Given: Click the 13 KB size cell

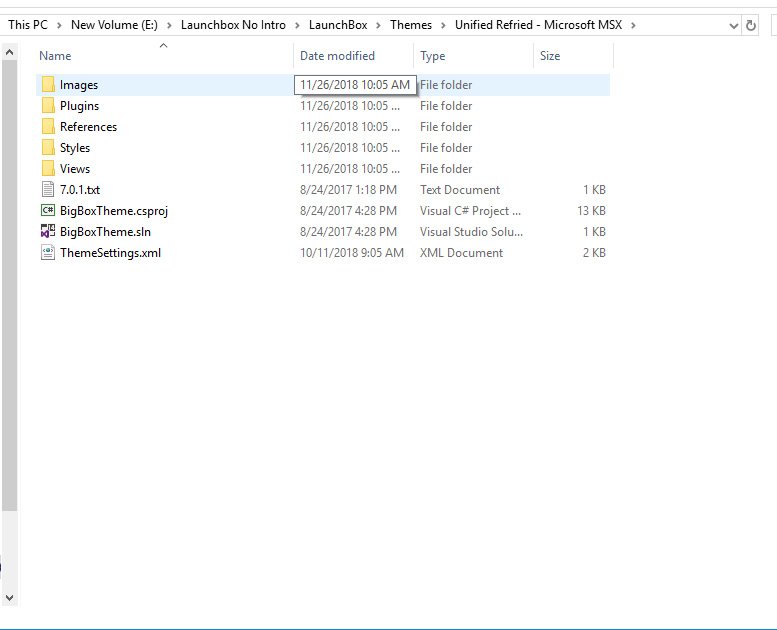Looking at the screenshot, I should click(591, 211).
